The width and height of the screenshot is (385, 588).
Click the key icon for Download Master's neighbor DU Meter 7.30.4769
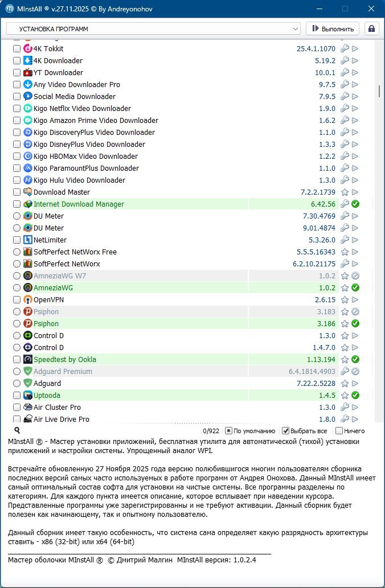(345, 216)
